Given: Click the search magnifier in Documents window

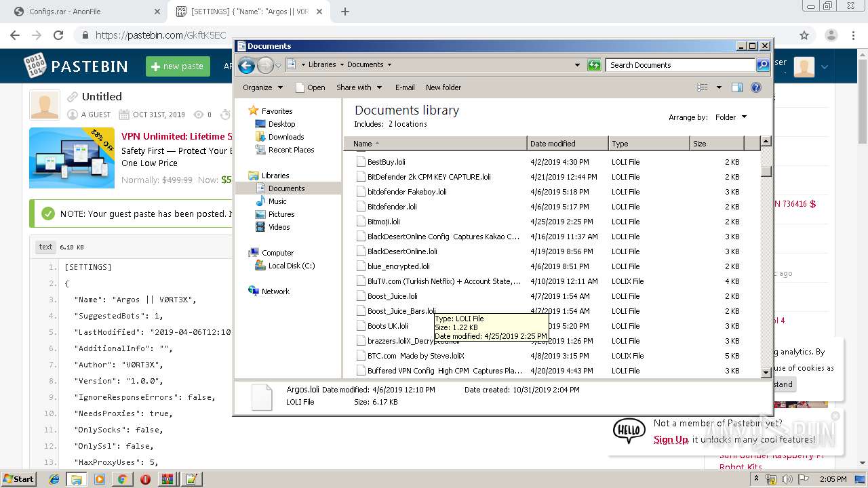Looking at the screenshot, I should pyautogui.click(x=763, y=65).
